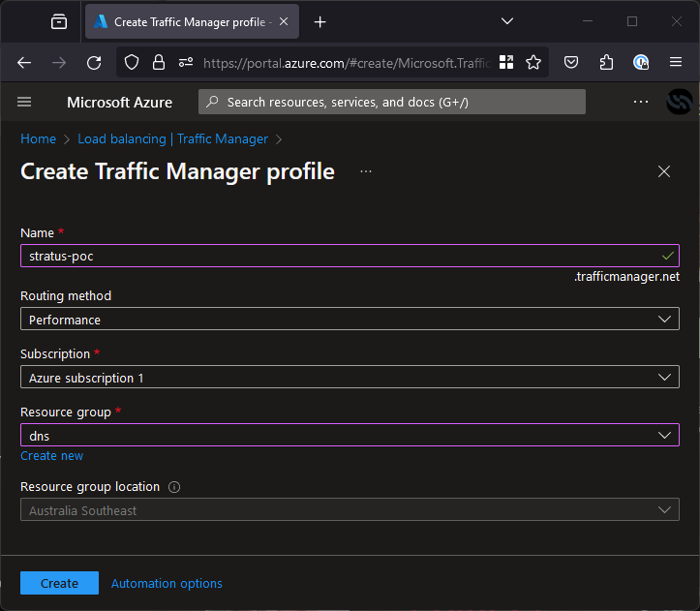Click the forward navigation arrow
Screen dimensions: 700x611
click(x=59, y=63)
